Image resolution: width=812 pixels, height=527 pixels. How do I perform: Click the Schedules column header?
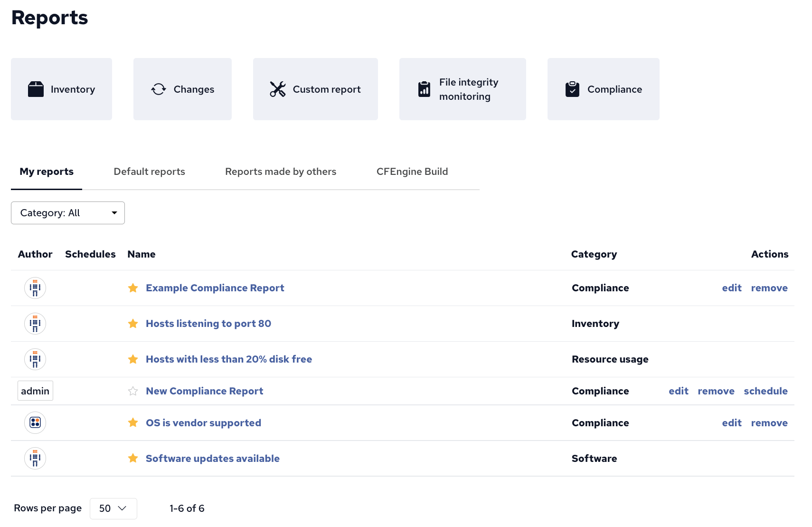coord(90,254)
